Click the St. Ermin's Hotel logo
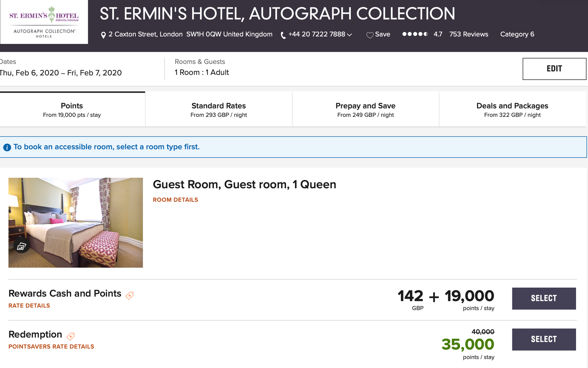Viewport: 588px width, 368px height. 44,22
